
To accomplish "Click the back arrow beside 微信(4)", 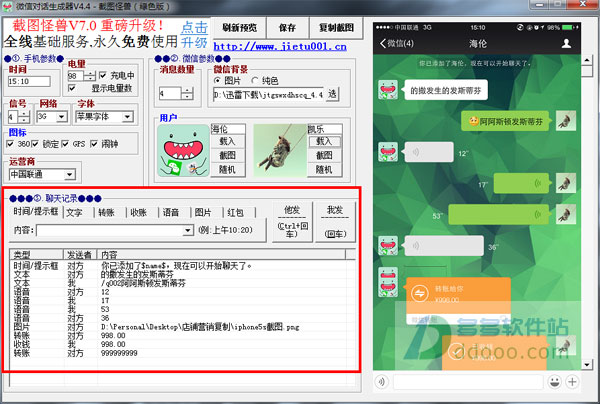I will (x=383, y=43).
